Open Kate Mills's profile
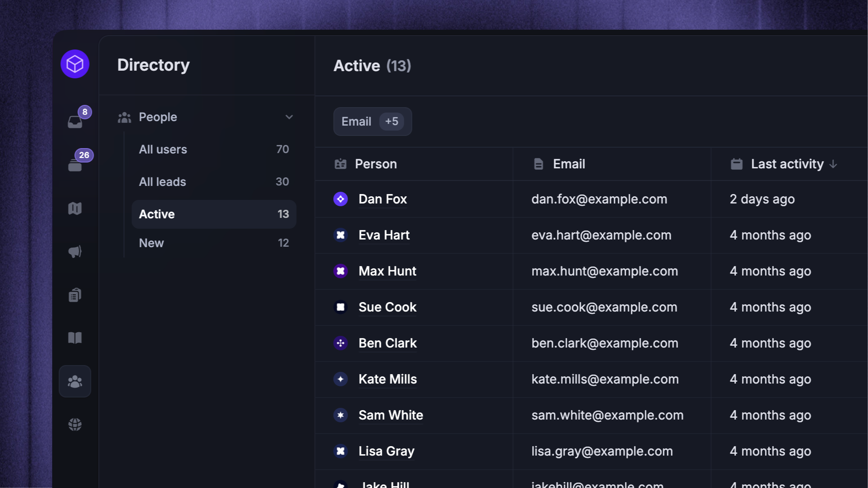The height and width of the screenshot is (488, 868). pyautogui.click(x=388, y=379)
